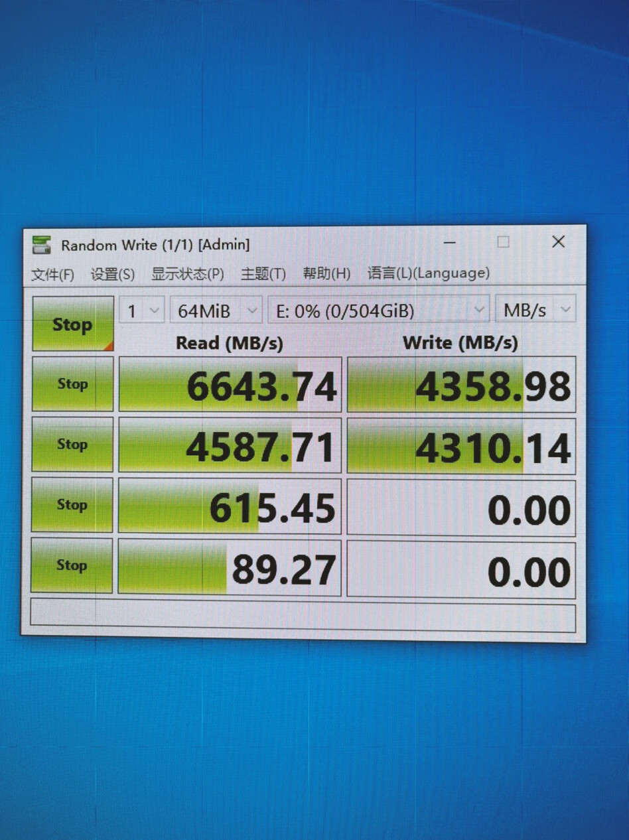Image resolution: width=629 pixels, height=840 pixels.
Task: Expand the test count dropdown showing 1
Action: (x=142, y=310)
